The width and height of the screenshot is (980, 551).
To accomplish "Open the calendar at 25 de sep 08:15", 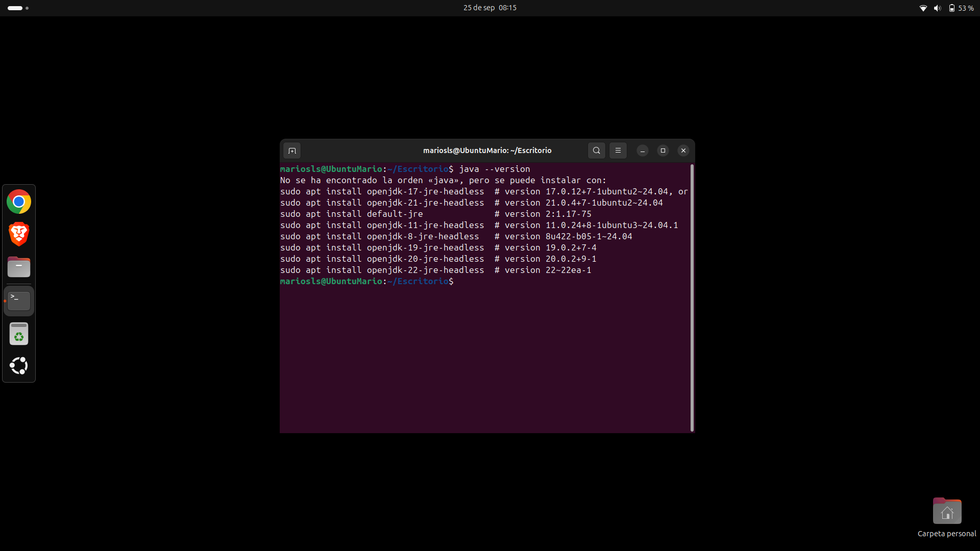I will (490, 8).
